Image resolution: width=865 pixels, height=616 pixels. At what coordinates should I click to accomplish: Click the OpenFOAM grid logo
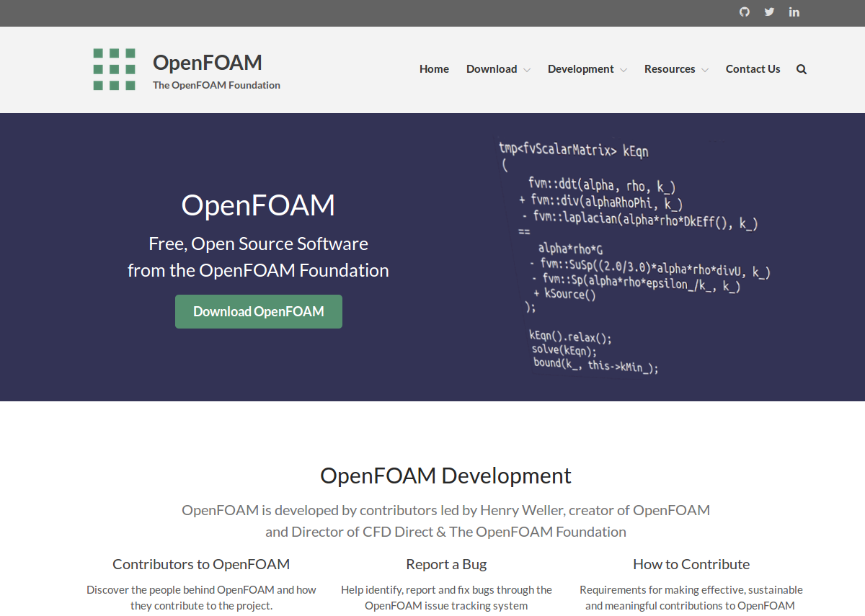tap(114, 70)
